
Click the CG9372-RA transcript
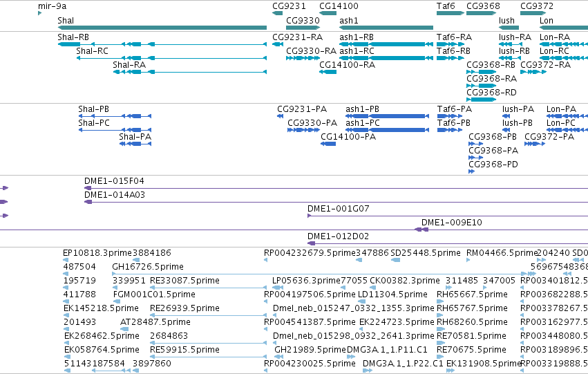pyautogui.click(x=533, y=72)
